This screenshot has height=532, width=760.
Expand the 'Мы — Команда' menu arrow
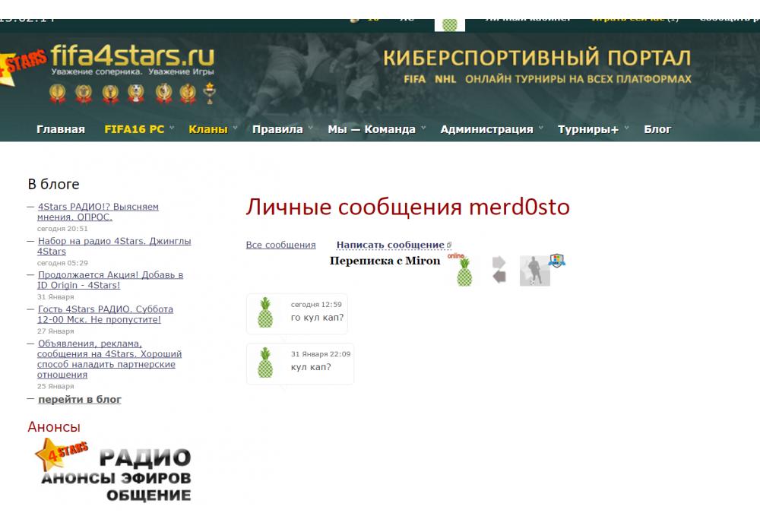[423, 128]
